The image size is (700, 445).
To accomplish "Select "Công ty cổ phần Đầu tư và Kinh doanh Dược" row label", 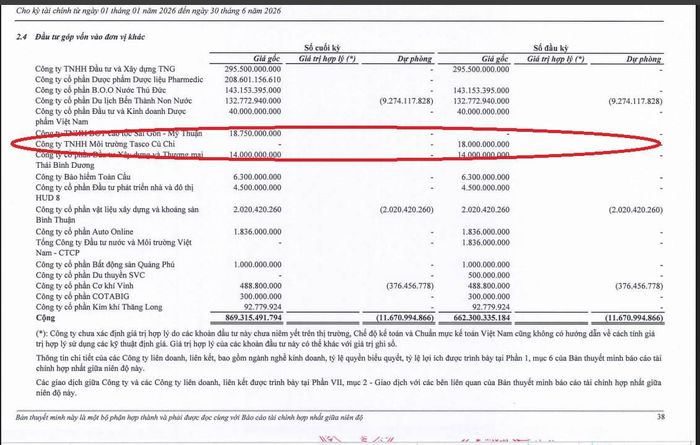I will 111,111.
